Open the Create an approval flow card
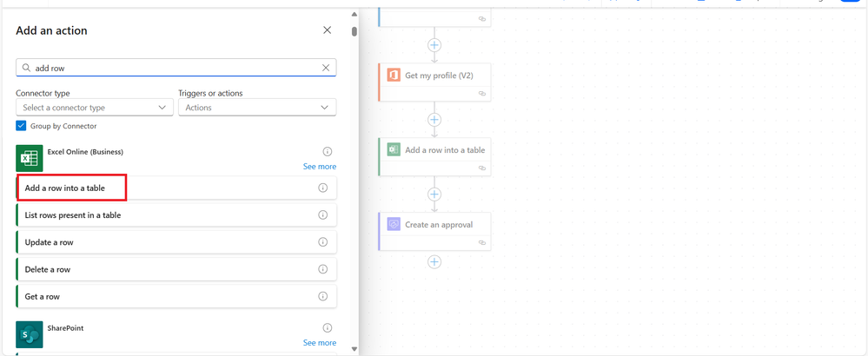 coord(434,231)
